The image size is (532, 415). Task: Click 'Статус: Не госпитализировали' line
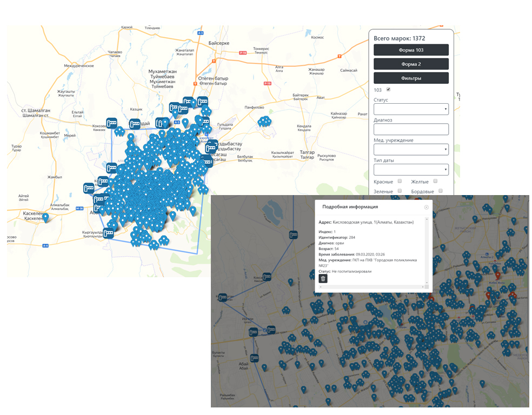[x=345, y=271]
